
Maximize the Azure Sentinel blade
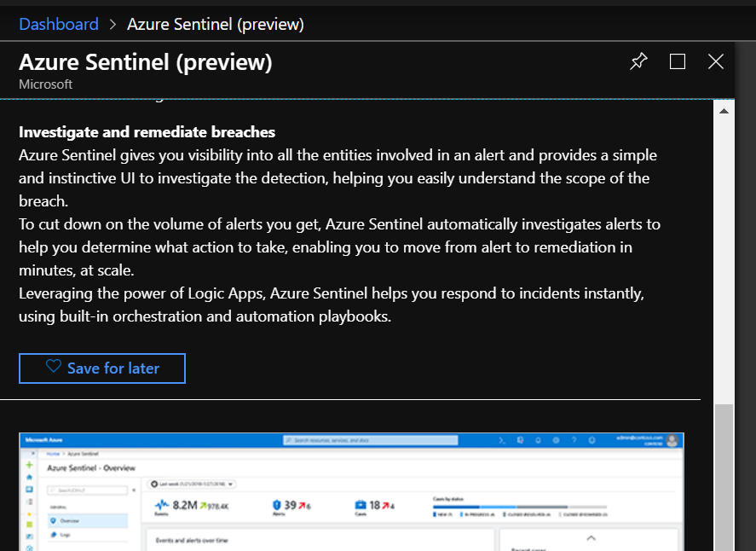(678, 61)
